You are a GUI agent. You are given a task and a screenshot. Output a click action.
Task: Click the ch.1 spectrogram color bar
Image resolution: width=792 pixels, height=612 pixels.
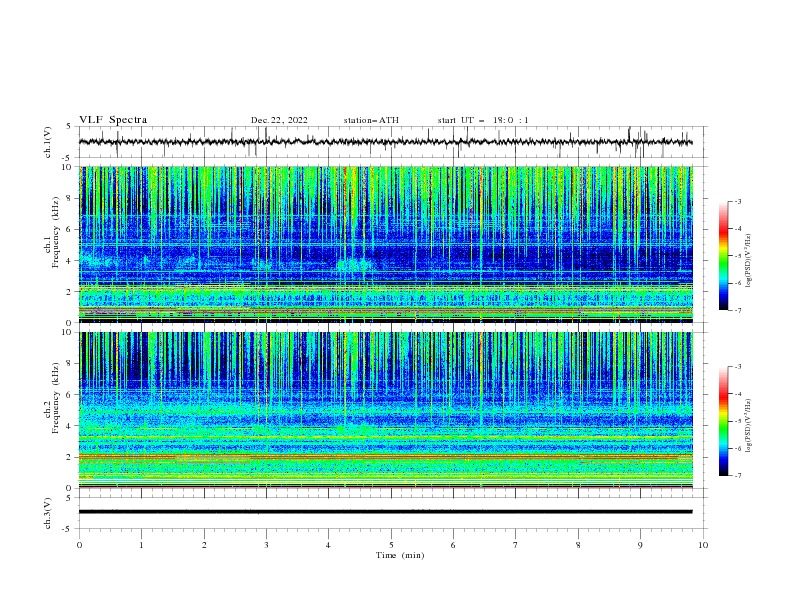724,256
